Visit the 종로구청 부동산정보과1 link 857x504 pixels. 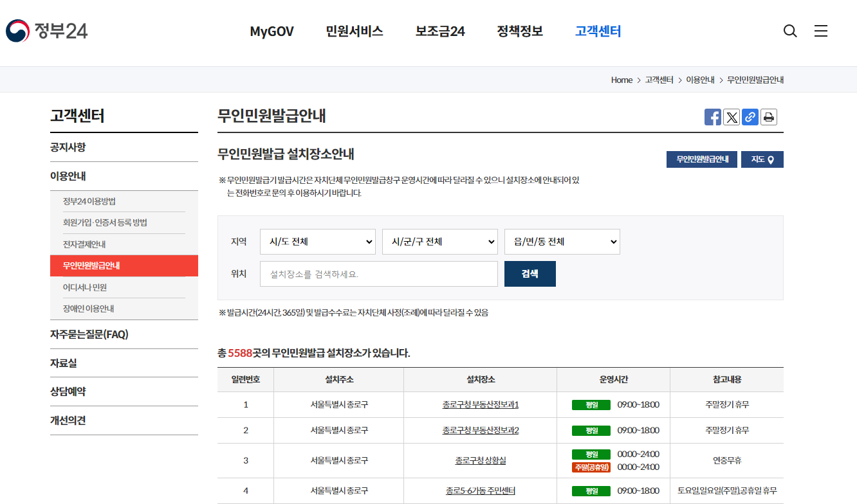[479, 404]
